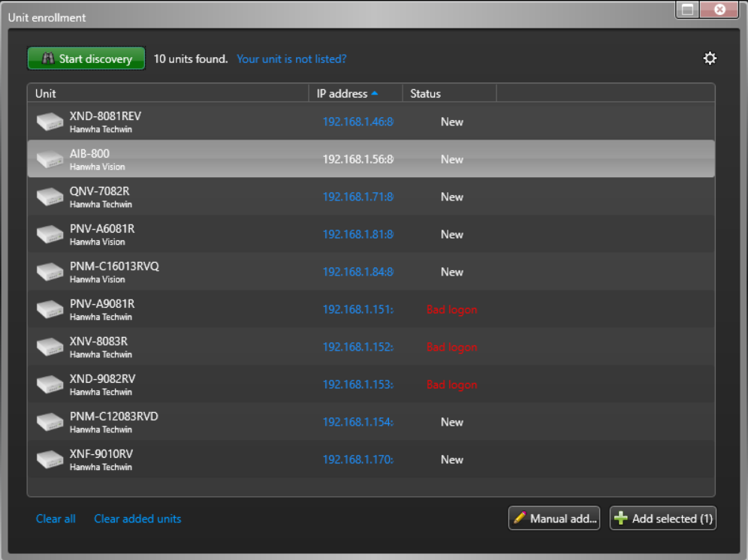Viewport: 748px width, 560px height.
Task: Open IP link 192.168.1.170
Action: (358, 459)
